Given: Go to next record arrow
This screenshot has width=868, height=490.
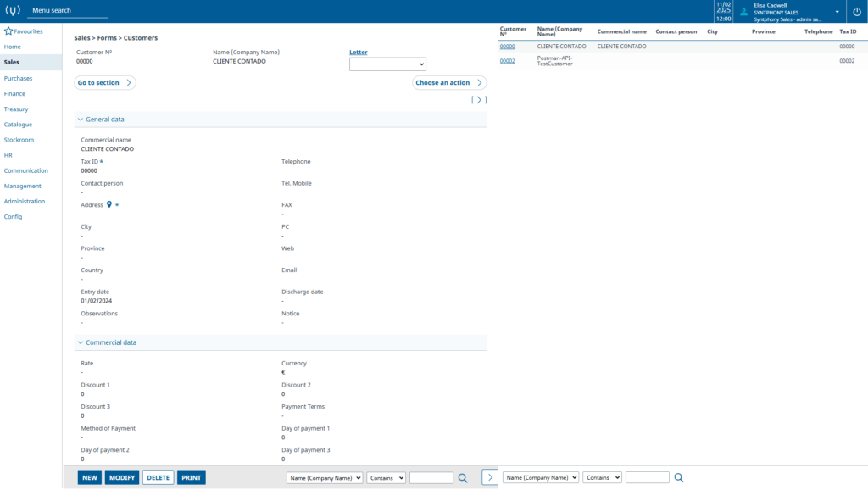Looking at the screenshot, I should (x=479, y=100).
